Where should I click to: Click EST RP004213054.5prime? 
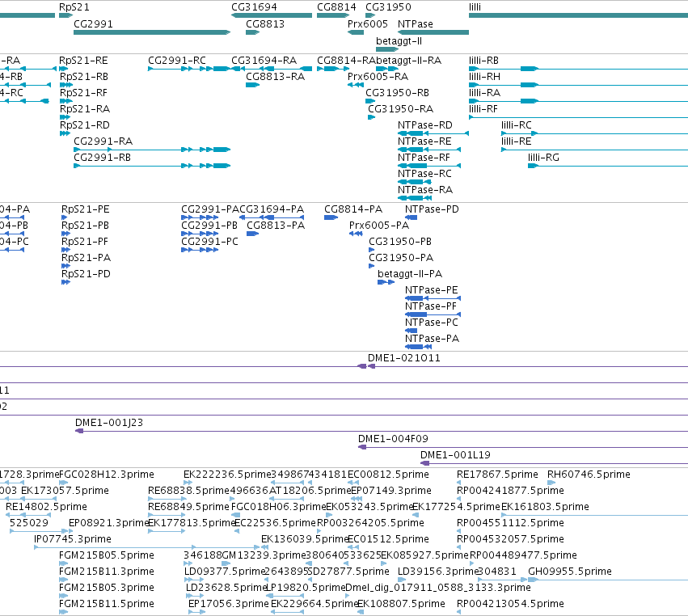click(x=510, y=604)
